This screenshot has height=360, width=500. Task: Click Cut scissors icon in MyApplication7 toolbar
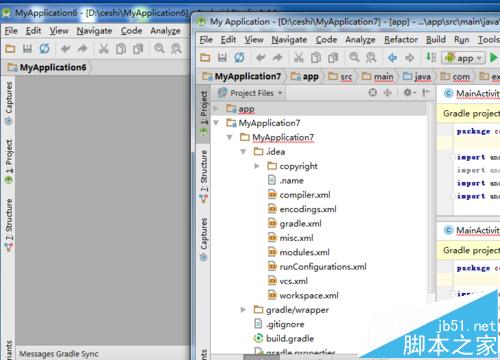click(x=299, y=58)
